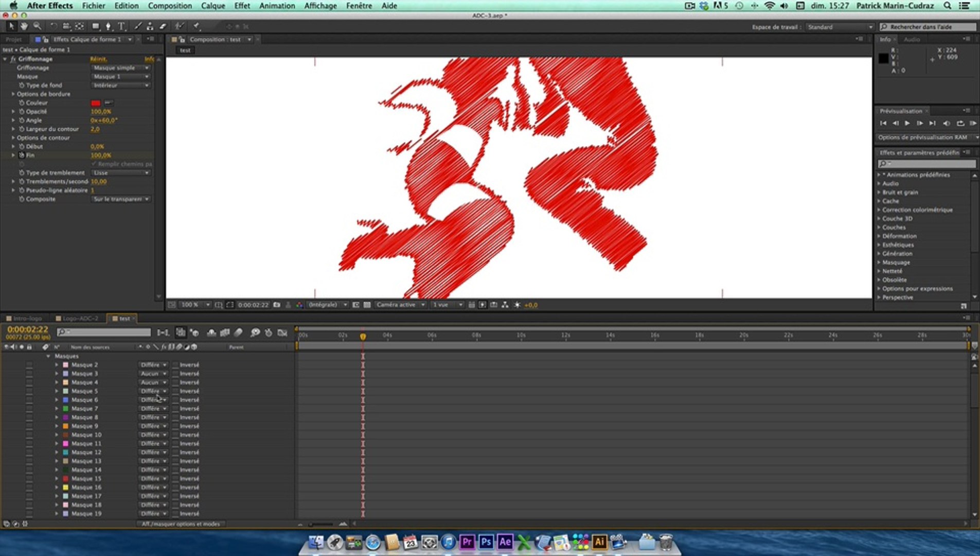Expand the Options de bordure group
The height and width of the screenshot is (556, 980).
13,94
